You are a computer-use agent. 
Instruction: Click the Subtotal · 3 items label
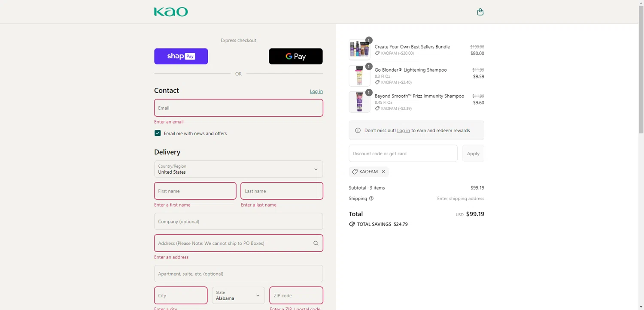[x=367, y=188]
